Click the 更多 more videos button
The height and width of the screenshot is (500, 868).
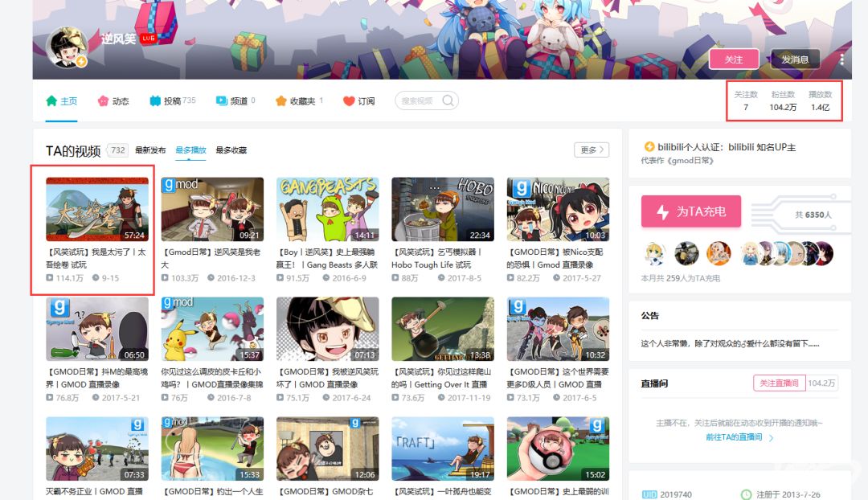coord(592,150)
